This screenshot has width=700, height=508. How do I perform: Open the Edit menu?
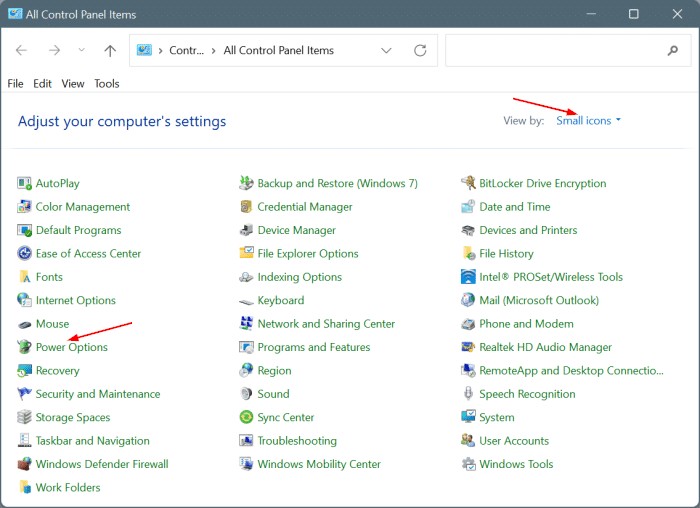click(x=42, y=83)
